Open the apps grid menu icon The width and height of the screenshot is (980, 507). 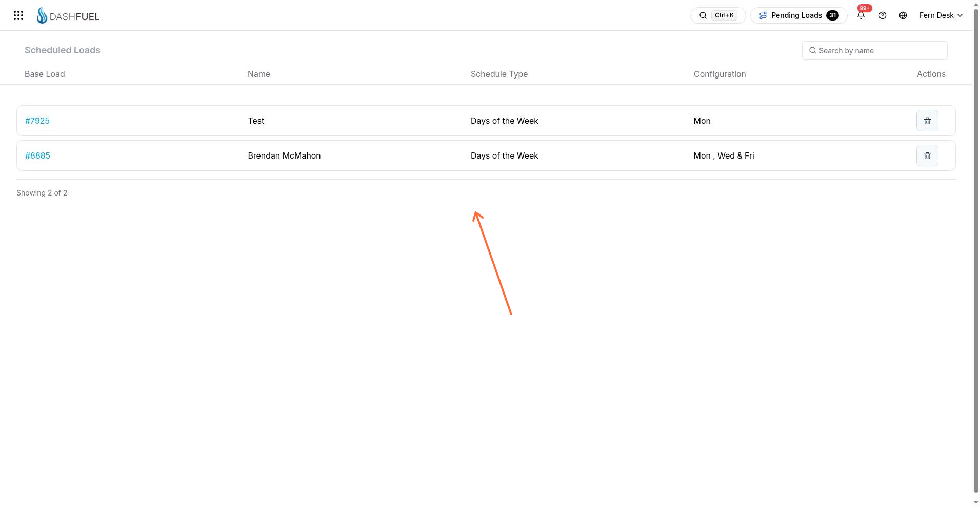[x=18, y=15]
